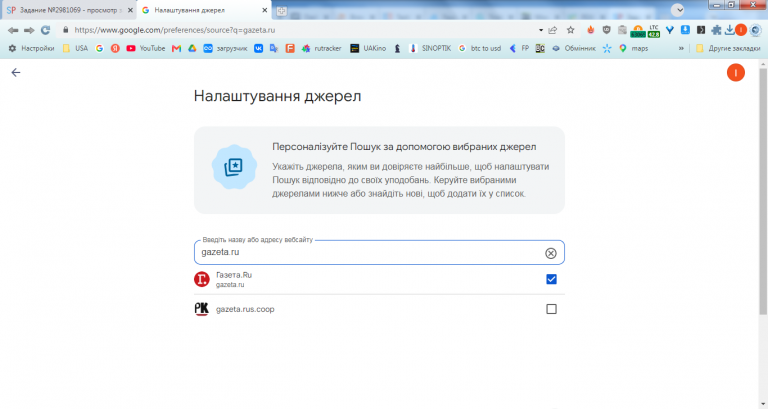Click the page back arrow under bookmarks
The width and height of the screenshot is (768, 409).
click(x=16, y=72)
